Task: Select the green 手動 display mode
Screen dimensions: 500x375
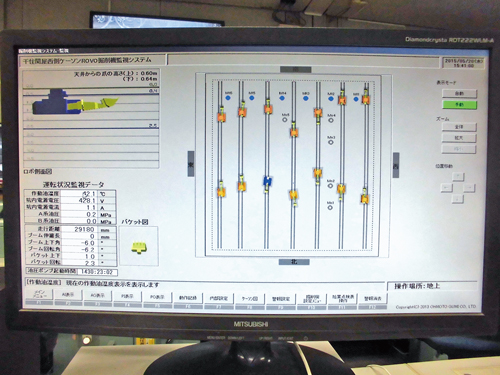Action: point(459,105)
